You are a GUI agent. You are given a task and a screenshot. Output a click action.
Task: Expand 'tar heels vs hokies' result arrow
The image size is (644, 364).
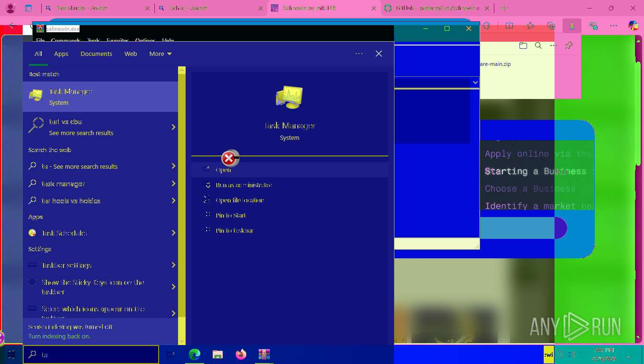coord(173,200)
